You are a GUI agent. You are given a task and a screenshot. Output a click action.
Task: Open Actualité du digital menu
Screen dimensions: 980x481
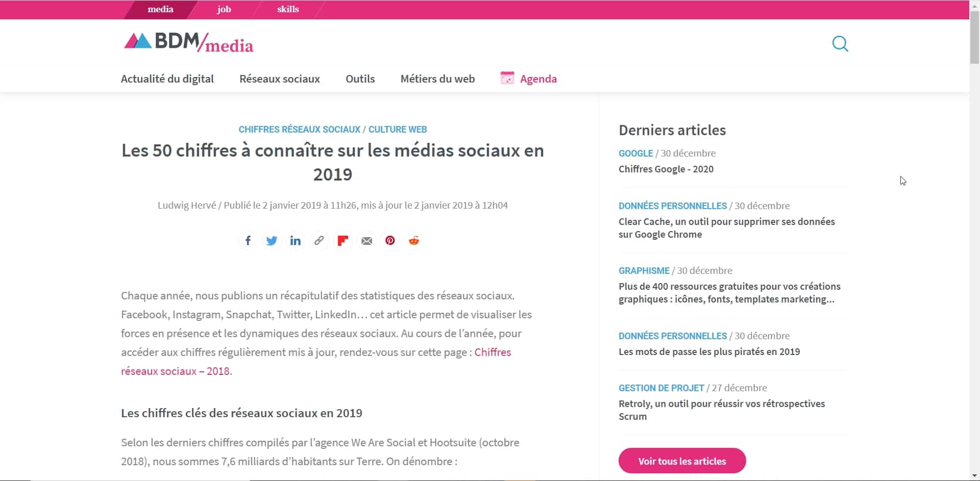(x=167, y=79)
